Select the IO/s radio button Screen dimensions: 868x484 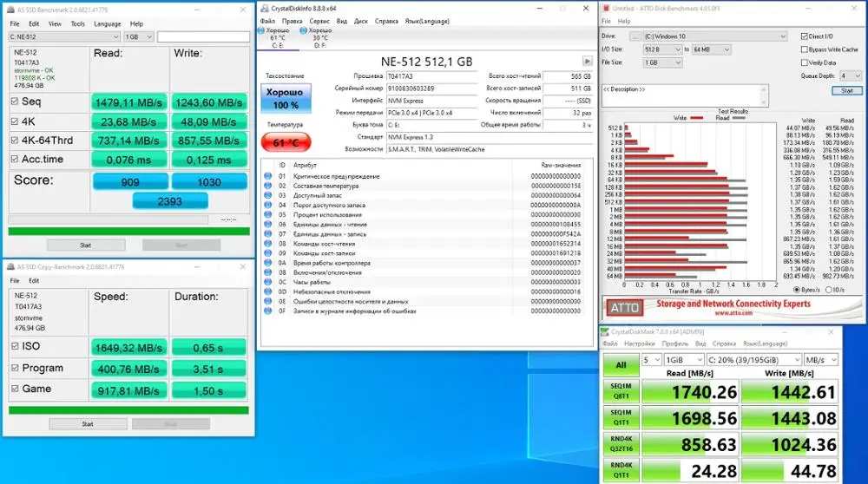point(829,290)
